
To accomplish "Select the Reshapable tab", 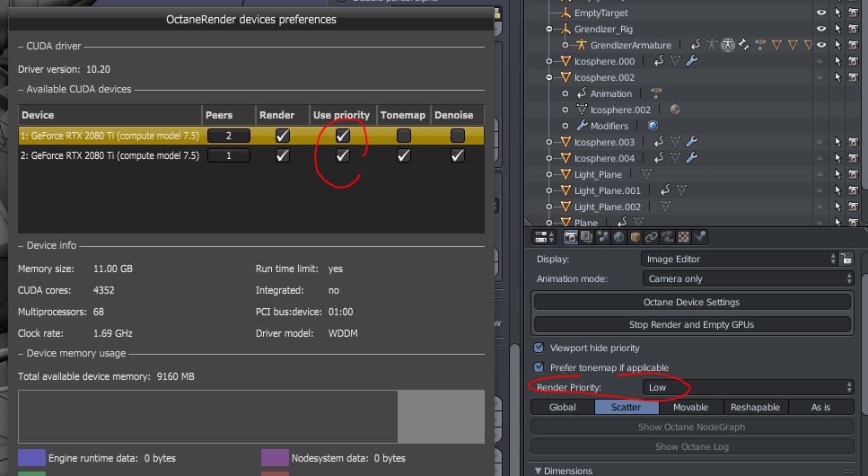I will click(x=755, y=407).
